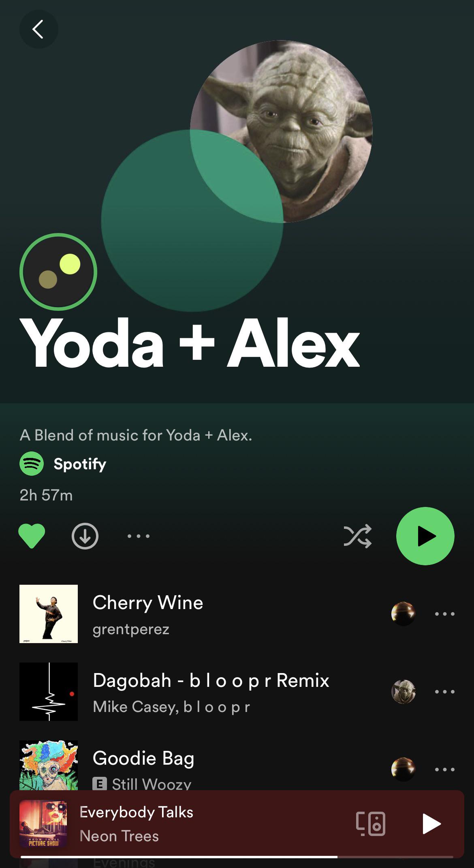Go back using the top-left arrow

coord(38,29)
